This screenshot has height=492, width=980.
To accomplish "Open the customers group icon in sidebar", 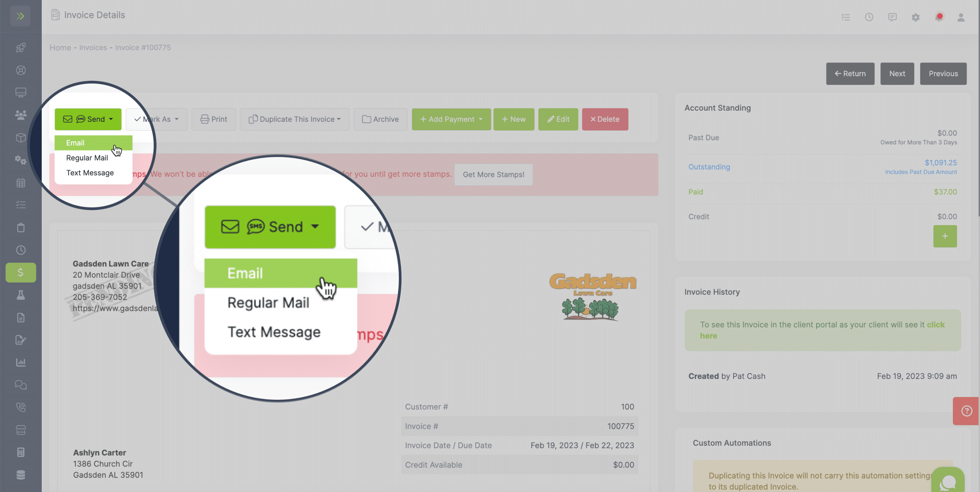I will (21, 115).
